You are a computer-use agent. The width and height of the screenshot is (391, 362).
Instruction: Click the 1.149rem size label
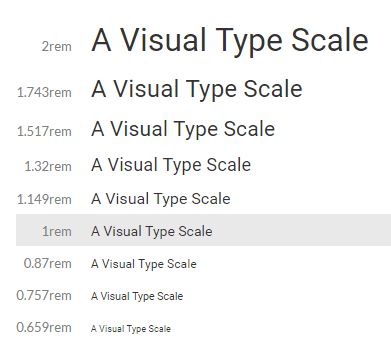point(44,199)
